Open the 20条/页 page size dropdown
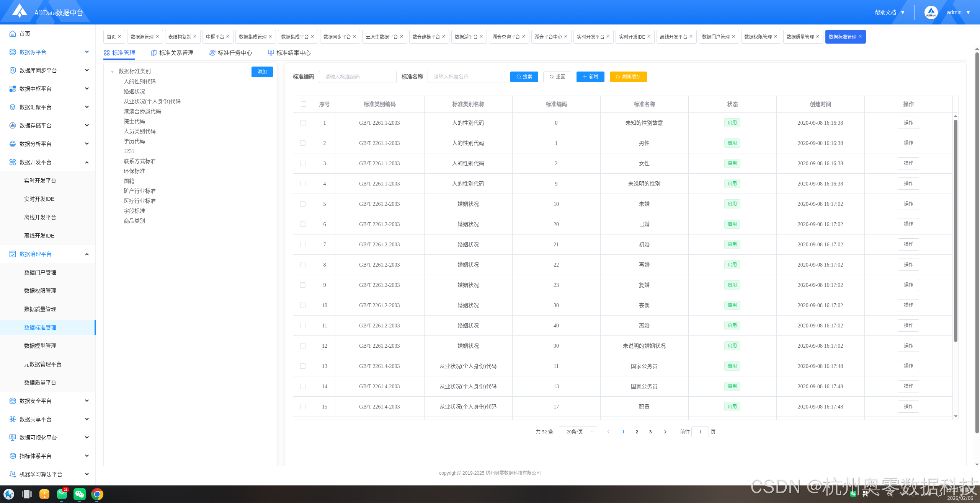This screenshot has height=503, width=980. pos(578,432)
